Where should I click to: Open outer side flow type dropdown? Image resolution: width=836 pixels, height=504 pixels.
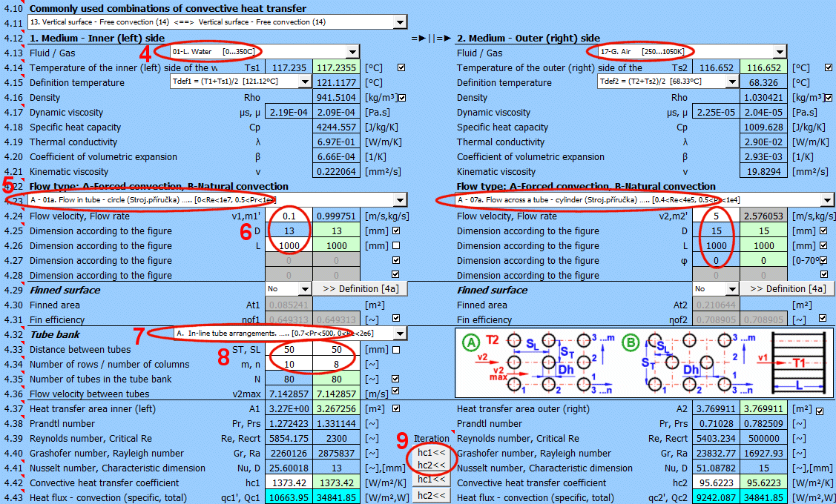(x=827, y=200)
